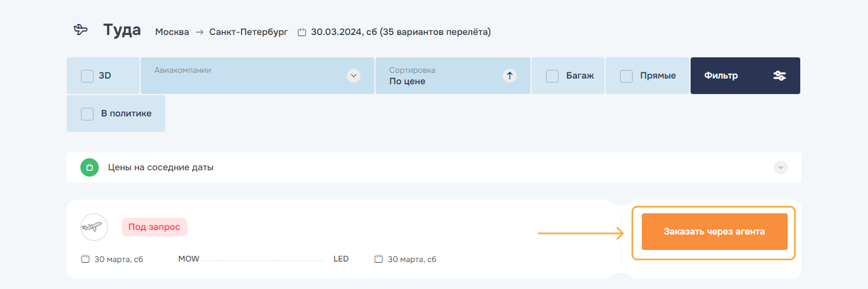Click the calendar icon before 30.03.2024 date

click(x=302, y=32)
